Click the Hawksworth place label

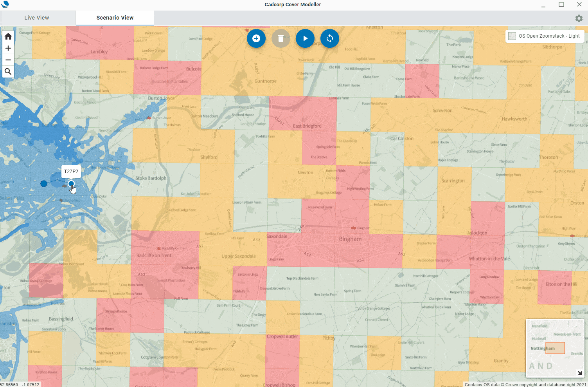514,119
